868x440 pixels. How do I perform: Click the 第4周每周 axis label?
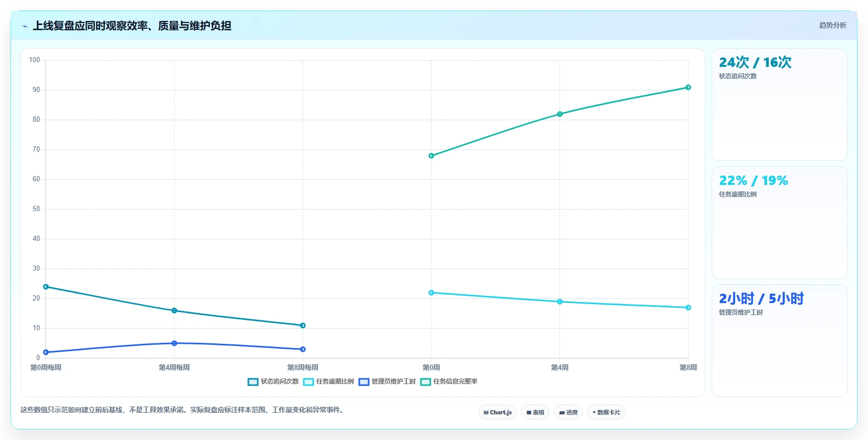click(x=174, y=367)
